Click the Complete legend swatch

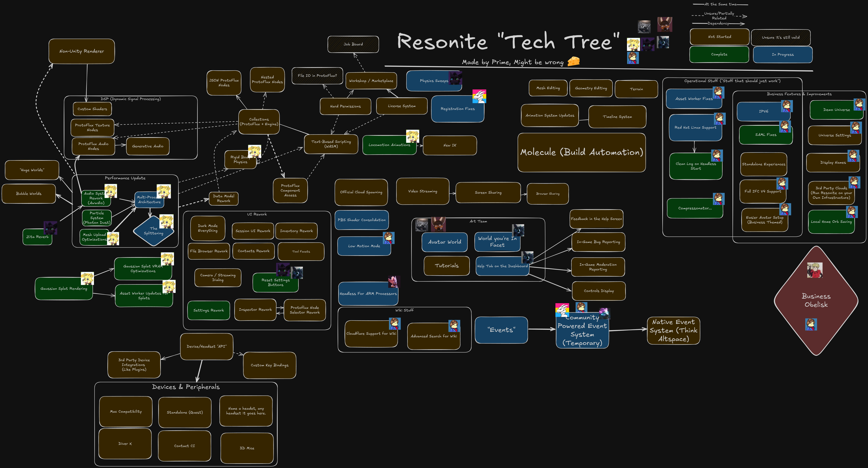tap(719, 54)
